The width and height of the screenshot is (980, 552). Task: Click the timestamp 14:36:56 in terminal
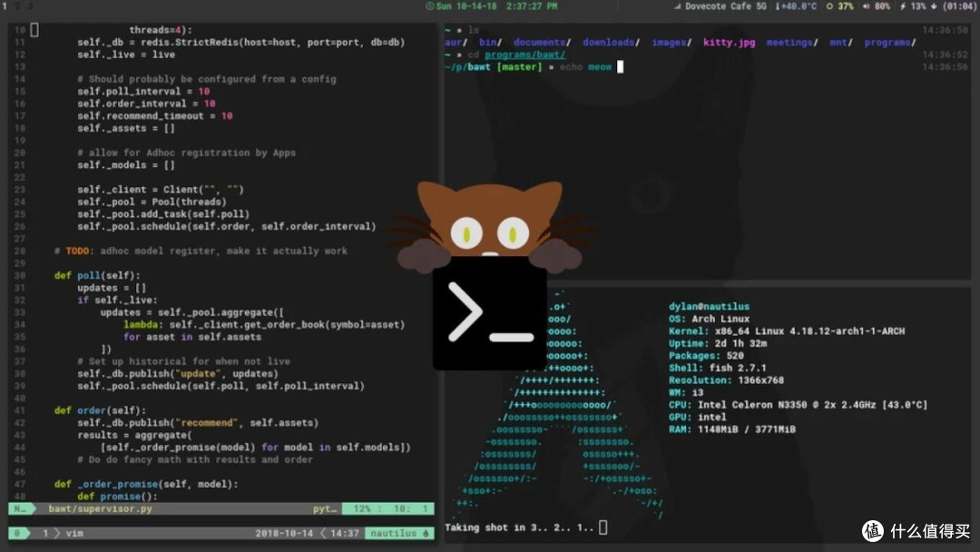click(x=945, y=67)
